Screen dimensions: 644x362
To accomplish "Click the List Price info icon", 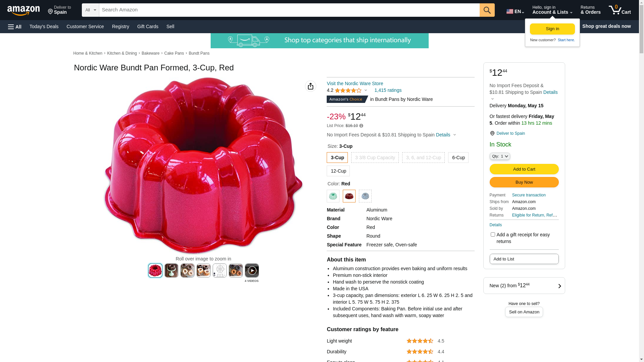I will [x=361, y=126].
